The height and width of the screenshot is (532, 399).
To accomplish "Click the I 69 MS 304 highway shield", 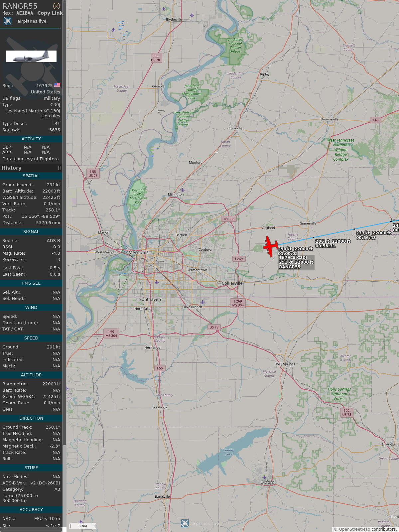I will pyautogui.click(x=111, y=334).
